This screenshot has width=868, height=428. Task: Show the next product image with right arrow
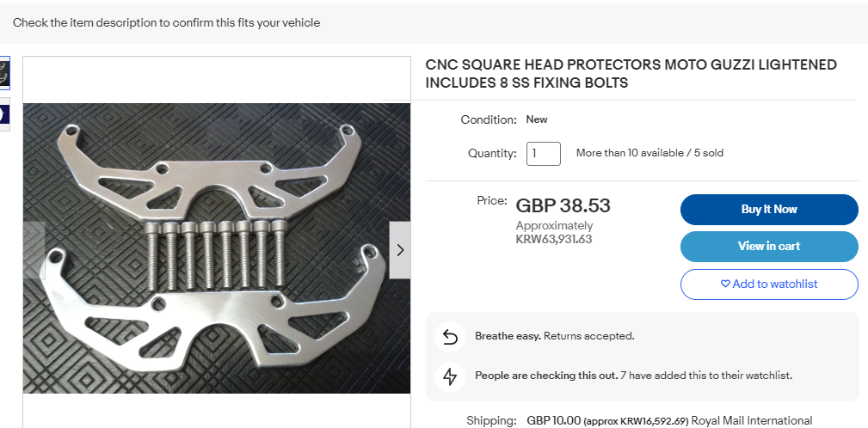(400, 250)
